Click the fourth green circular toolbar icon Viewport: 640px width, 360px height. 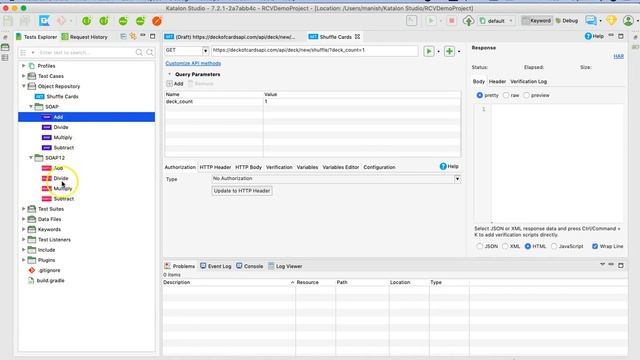point(140,21)
